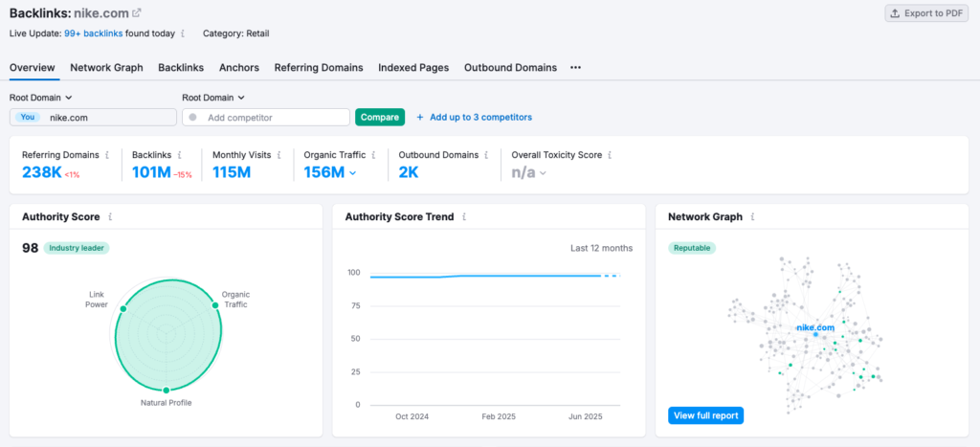Screen dimensions: 980x447
Task: Click the nike.com domain input field
Action: (x=93, y=117)
